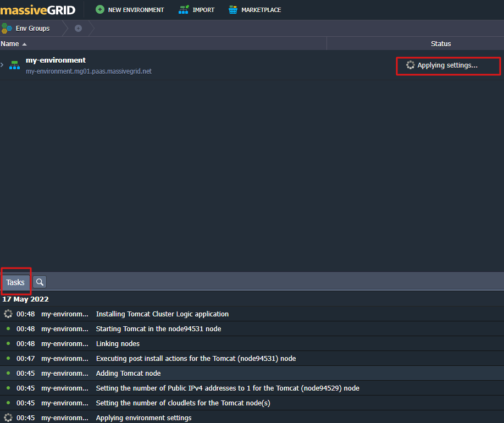Add a new environment group with plus icon

(x=78, y=28)
